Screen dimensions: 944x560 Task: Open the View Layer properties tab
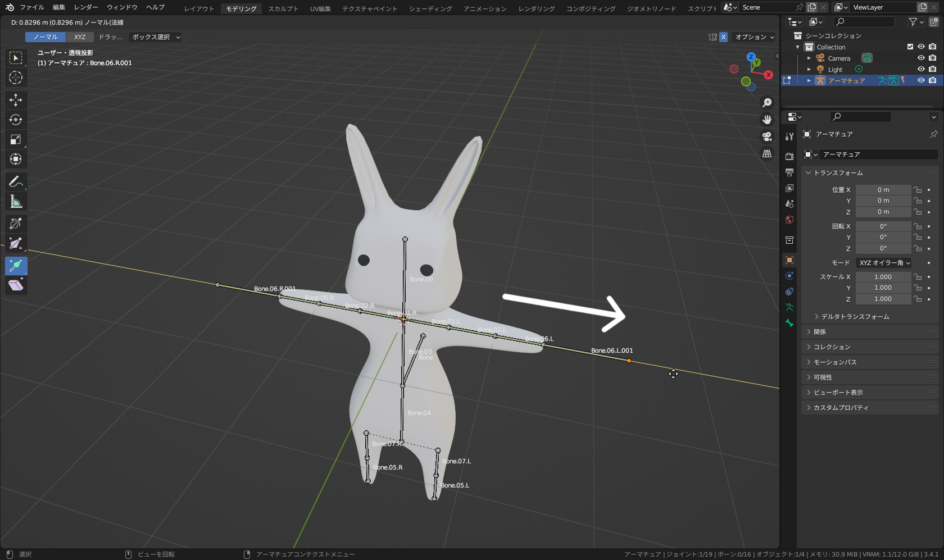tap(789, 188)
